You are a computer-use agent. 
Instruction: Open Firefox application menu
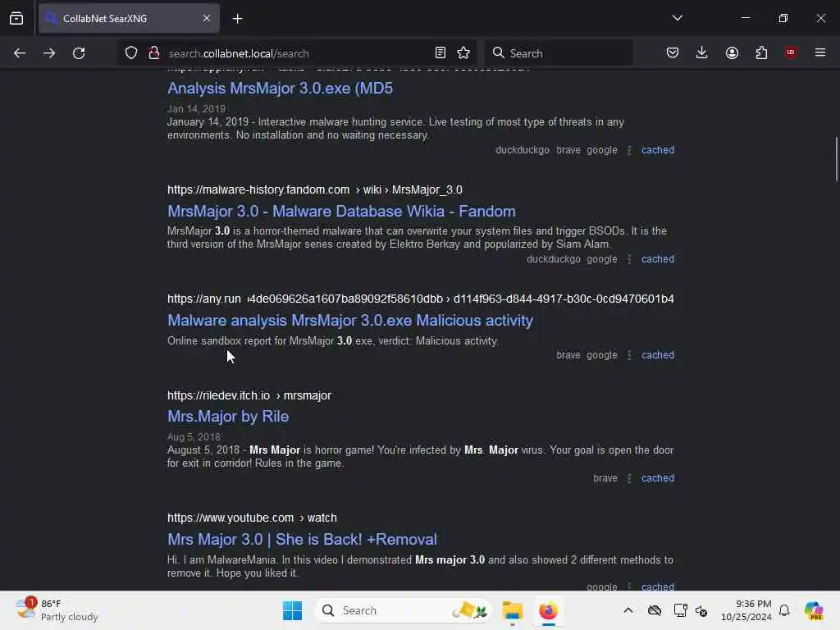(820, 52)
